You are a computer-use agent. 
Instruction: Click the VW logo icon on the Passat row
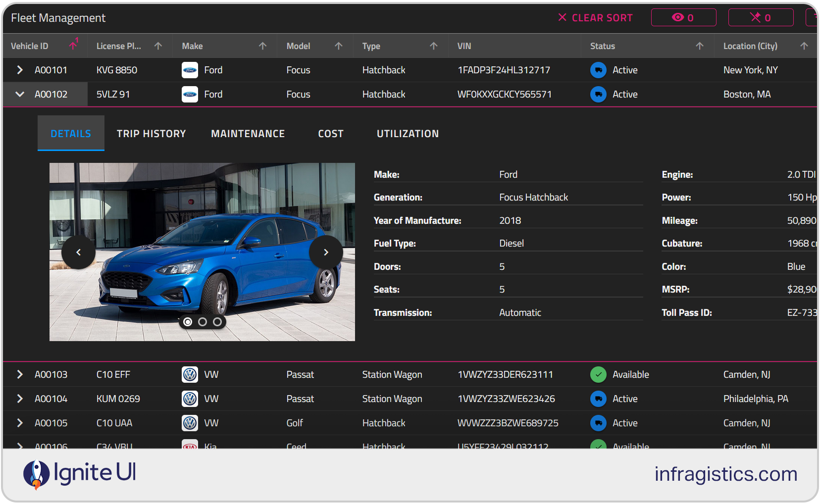pos(190,374)
